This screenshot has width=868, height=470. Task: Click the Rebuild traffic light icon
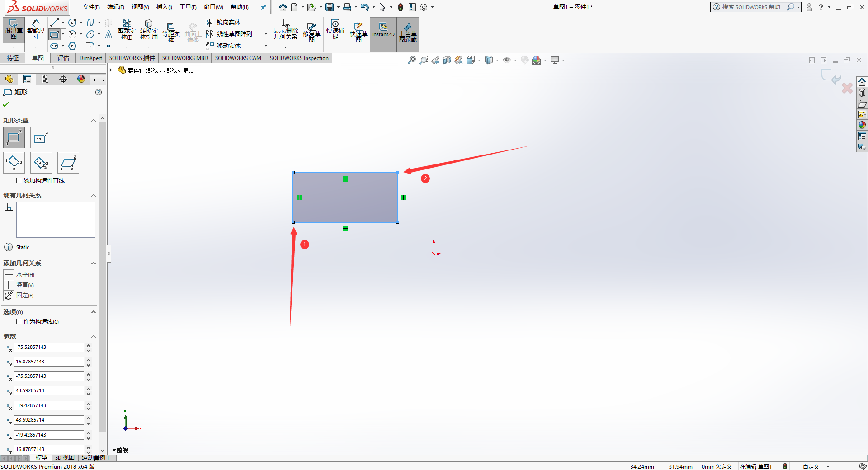(401, 7)
